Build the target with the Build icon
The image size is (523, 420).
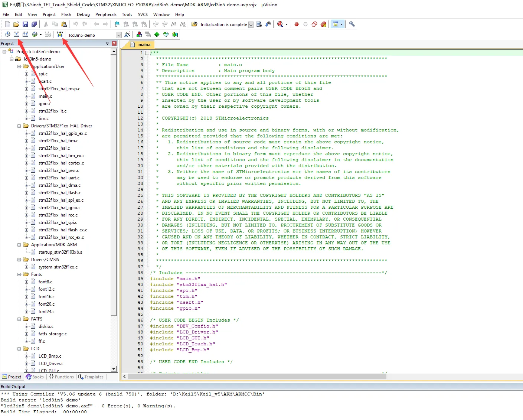coord(16,35)
